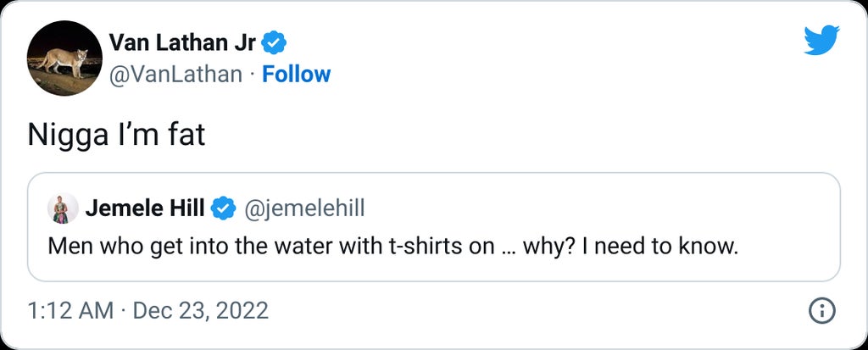The width and height of the screenshot is (868, 350).
Task: Follow the @VanLathan account
Action: 296,75
